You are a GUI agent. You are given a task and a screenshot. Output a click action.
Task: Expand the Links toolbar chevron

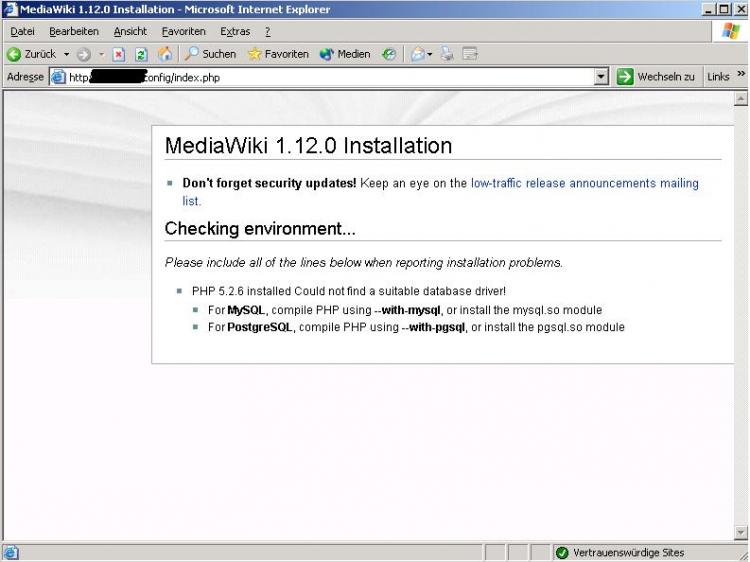(x=741, y=73)
